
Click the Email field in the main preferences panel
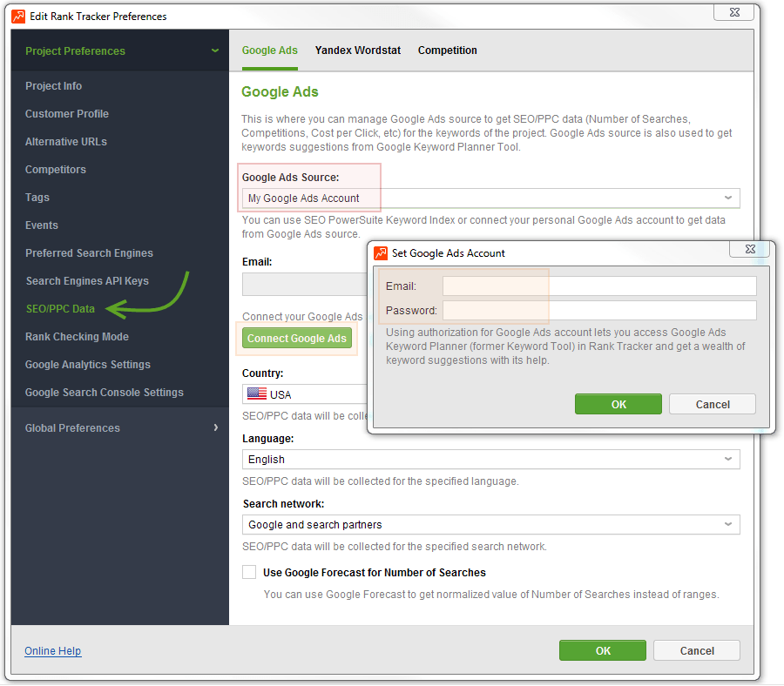pyautogui.click(x=305, y=285)
